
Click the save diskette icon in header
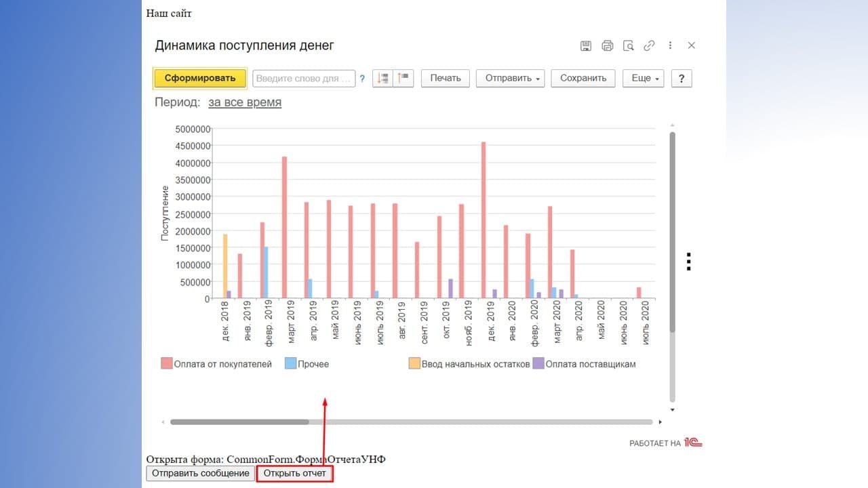coord(586,45)
